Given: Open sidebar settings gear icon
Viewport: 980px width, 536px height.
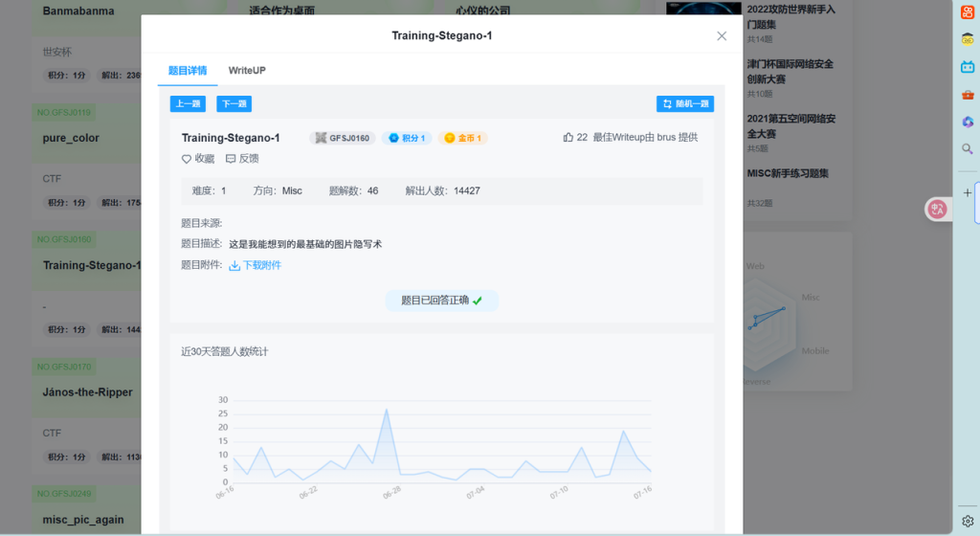Looking at the screenshot, I should point(968,521).
